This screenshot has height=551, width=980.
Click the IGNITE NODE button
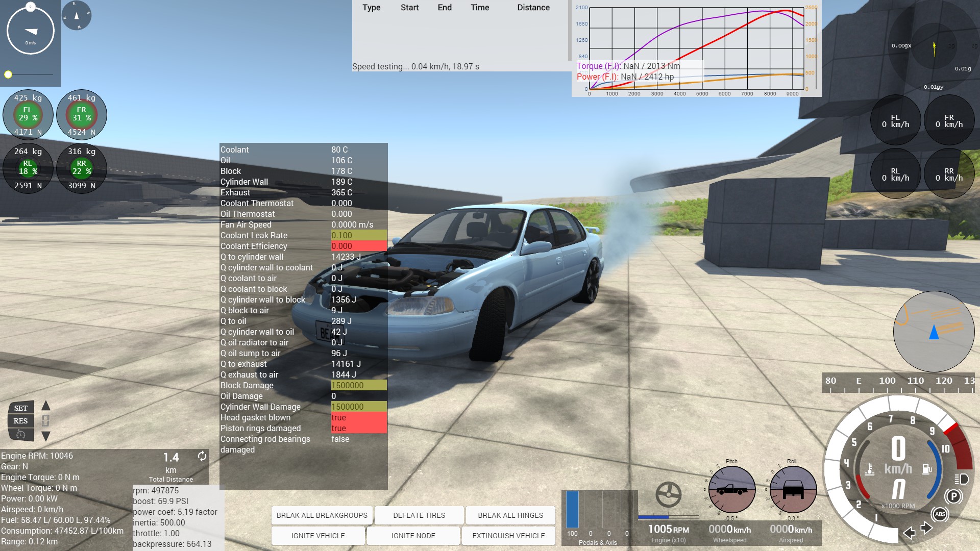coord(413,536)
